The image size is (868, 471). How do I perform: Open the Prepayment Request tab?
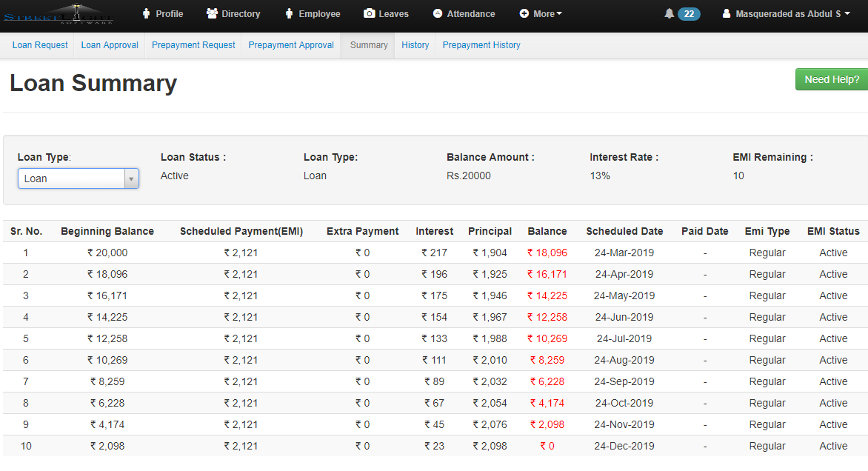click(193, 45)
